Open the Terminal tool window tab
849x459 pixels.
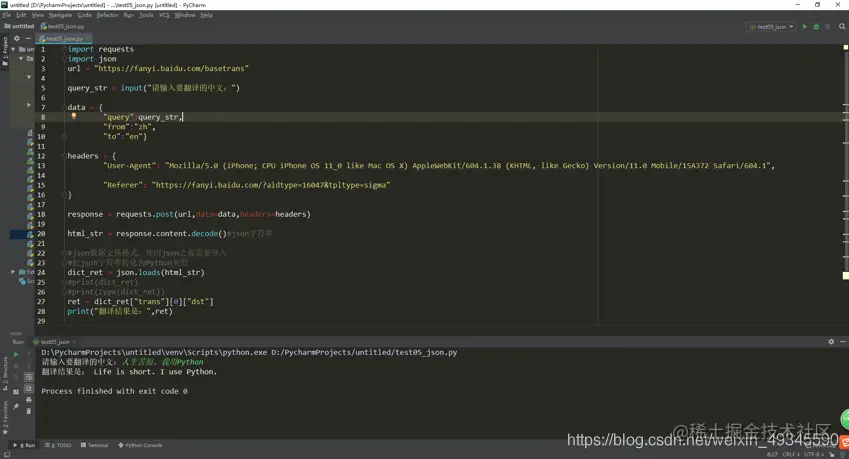pos(94,445)
